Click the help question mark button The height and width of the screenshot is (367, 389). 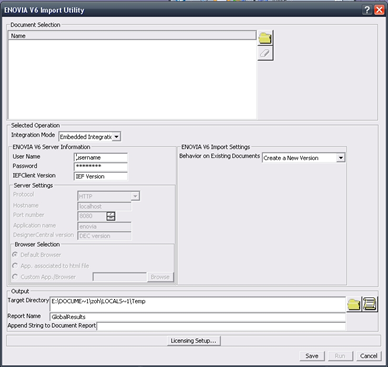367,10
